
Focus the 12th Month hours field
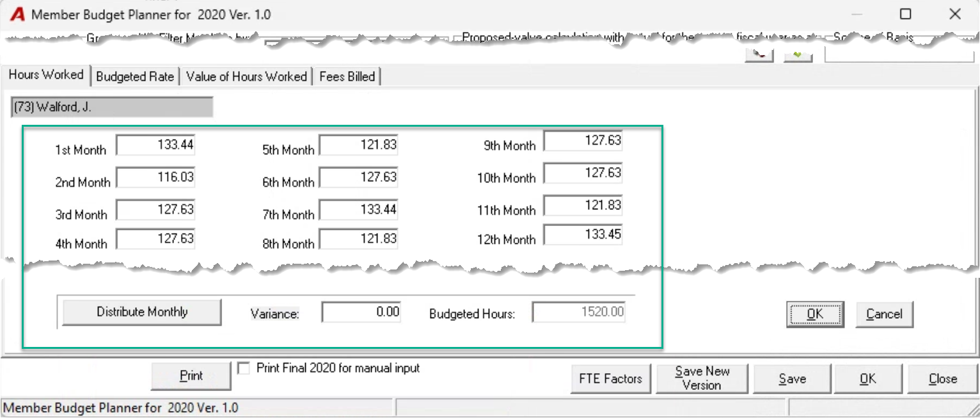(x=583, y=234)
